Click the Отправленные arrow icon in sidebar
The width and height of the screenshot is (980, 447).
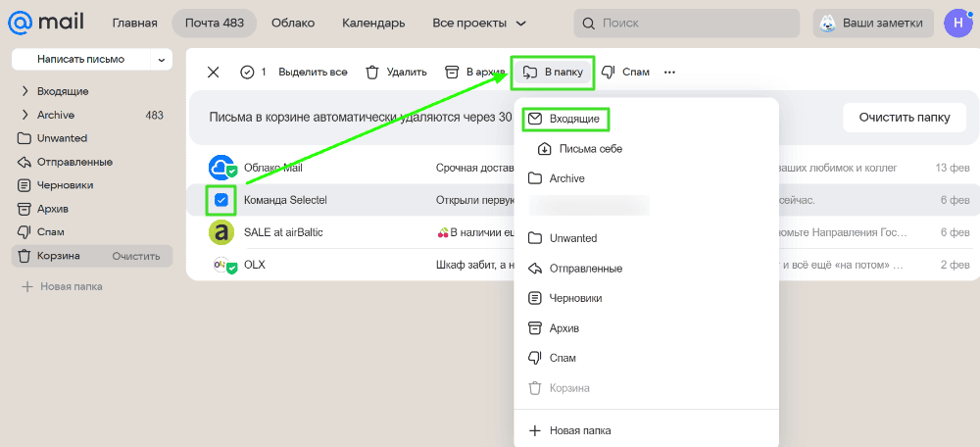click(x=24, y=162)
